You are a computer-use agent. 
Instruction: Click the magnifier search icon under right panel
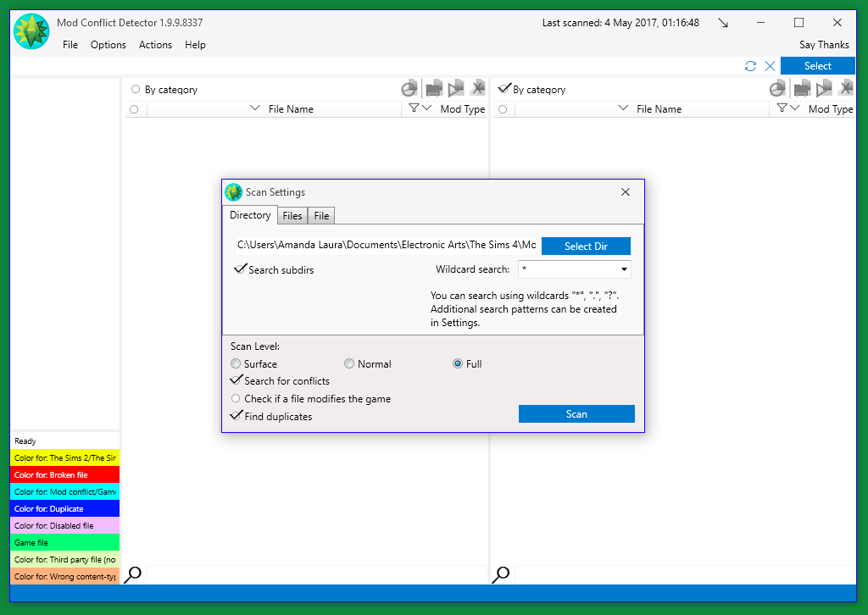(500, 574)
